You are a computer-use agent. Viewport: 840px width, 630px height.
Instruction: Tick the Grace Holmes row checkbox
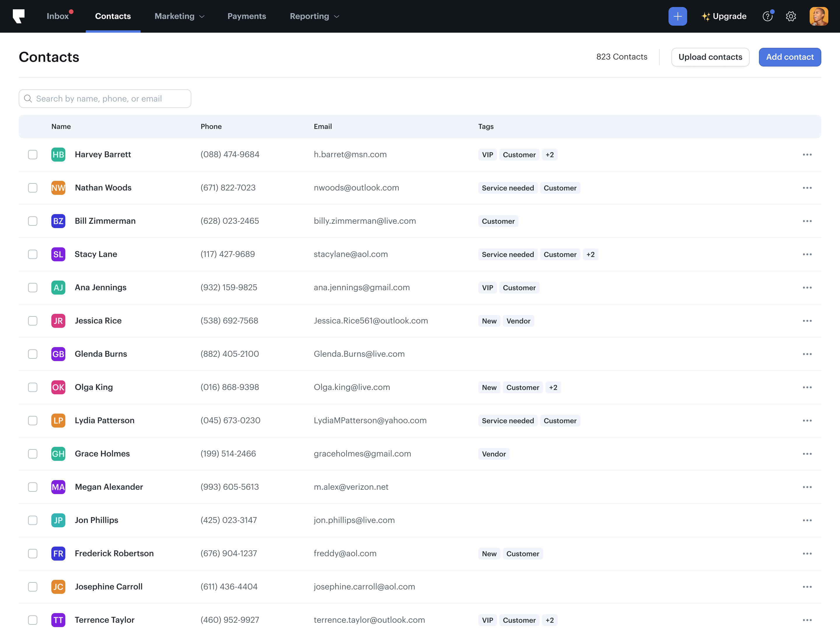point(33,454)
